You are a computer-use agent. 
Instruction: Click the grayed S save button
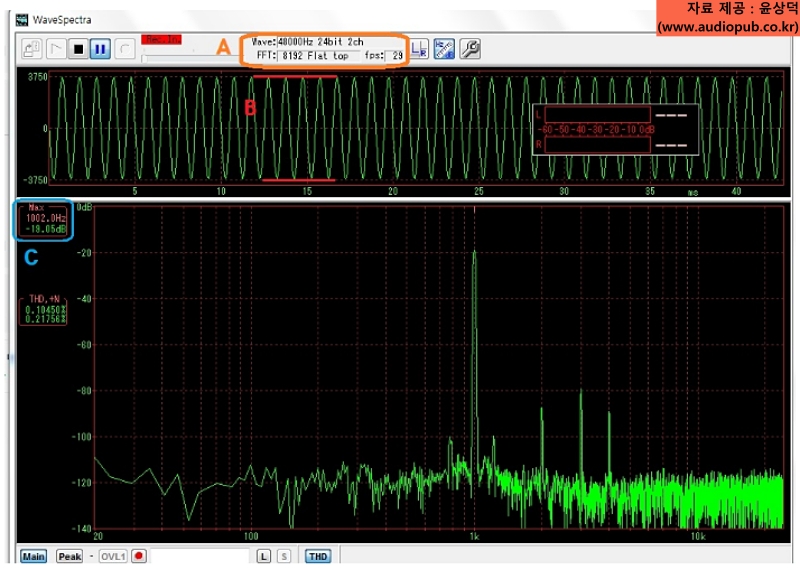point(284,556)
